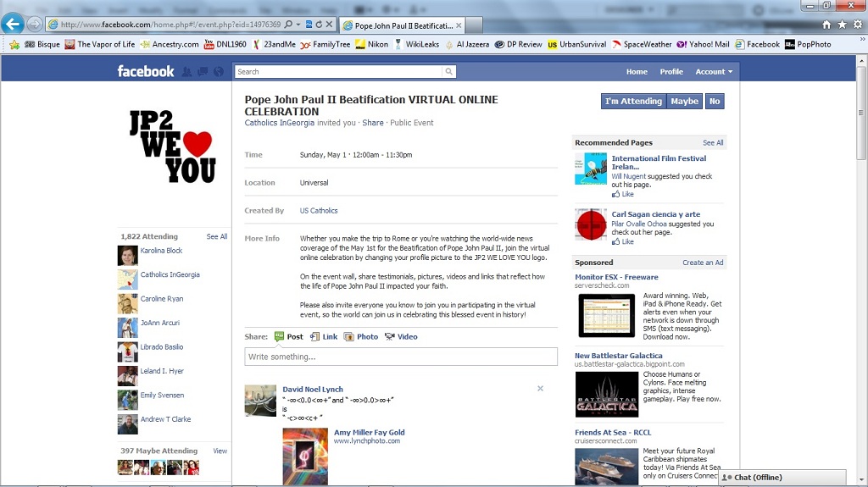Go back with the browser back arrow
The height and width of the screenshot is (487, 868).
point(13,24)
